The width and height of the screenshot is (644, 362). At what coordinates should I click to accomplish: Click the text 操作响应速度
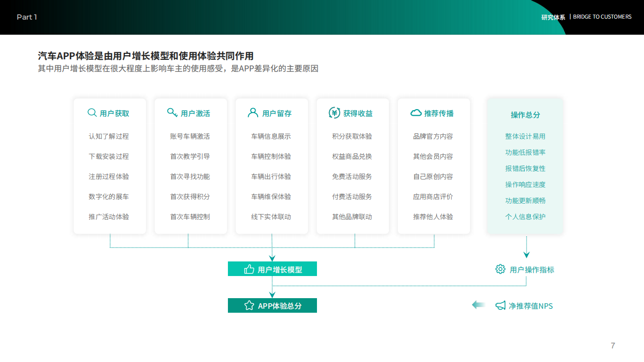(525, 185)
